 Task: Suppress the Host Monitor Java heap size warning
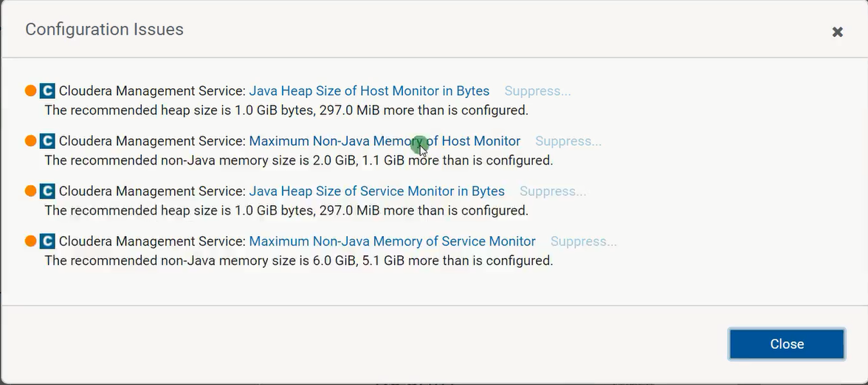(x=537, y=91)
